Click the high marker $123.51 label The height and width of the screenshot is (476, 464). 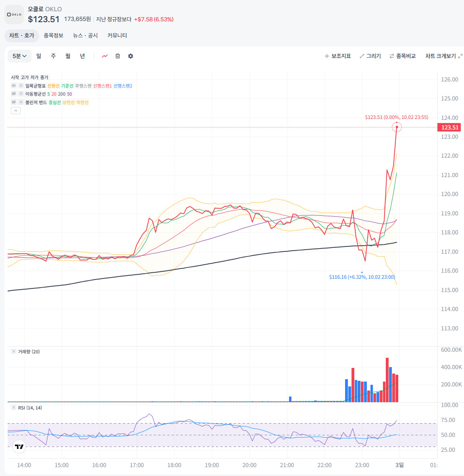coord(396,117)
